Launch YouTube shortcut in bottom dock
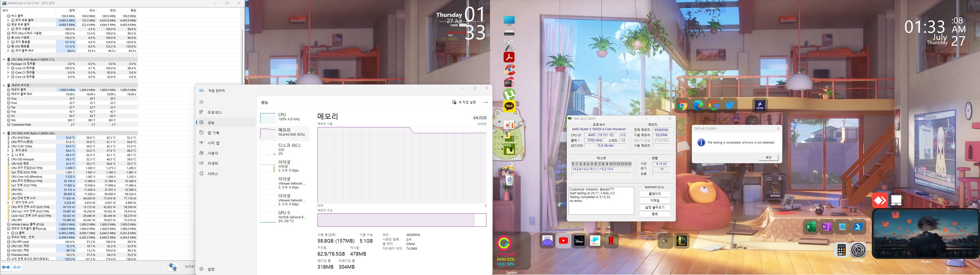This screenshot has height=275, width=980. tap(563, 241)
